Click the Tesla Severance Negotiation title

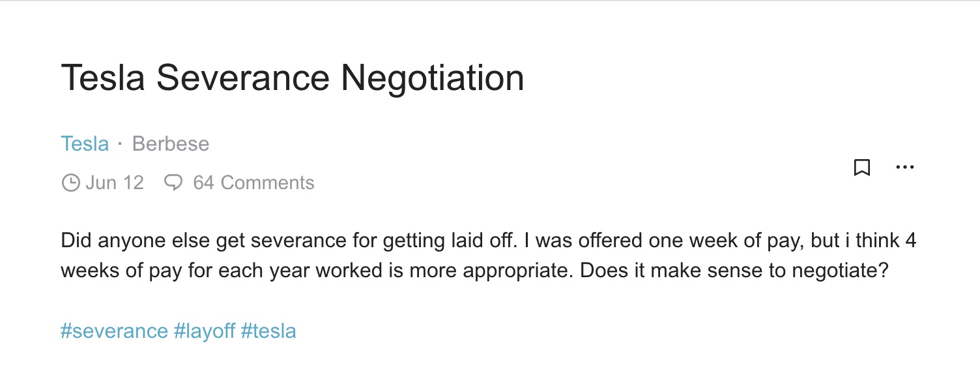[293, 78]
